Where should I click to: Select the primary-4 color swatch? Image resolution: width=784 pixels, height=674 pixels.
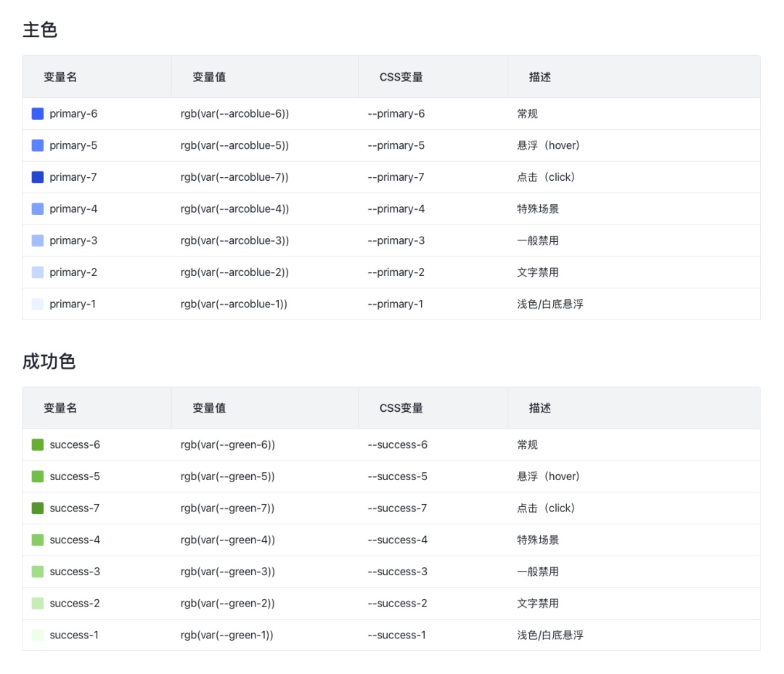coord(38,208)
